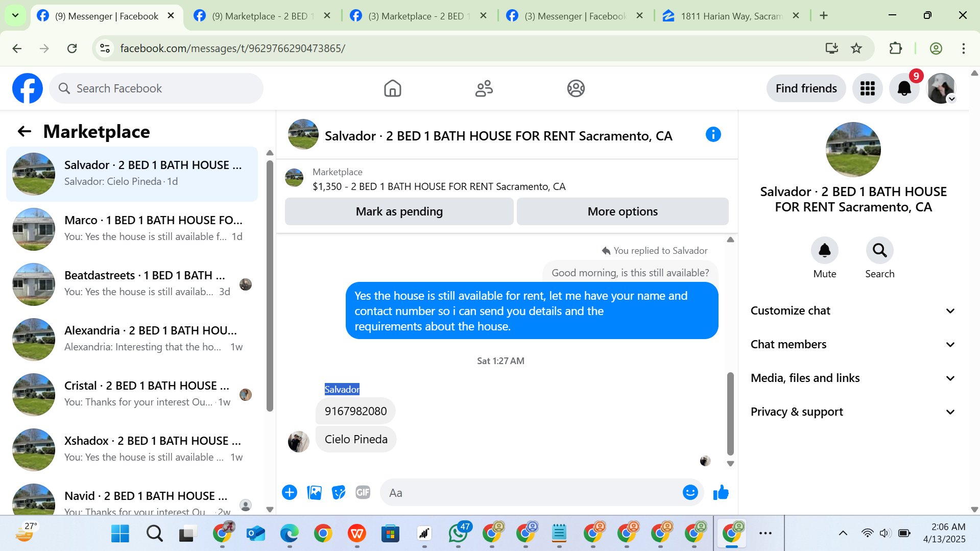Show hidden system tray icons

(843, 533)
